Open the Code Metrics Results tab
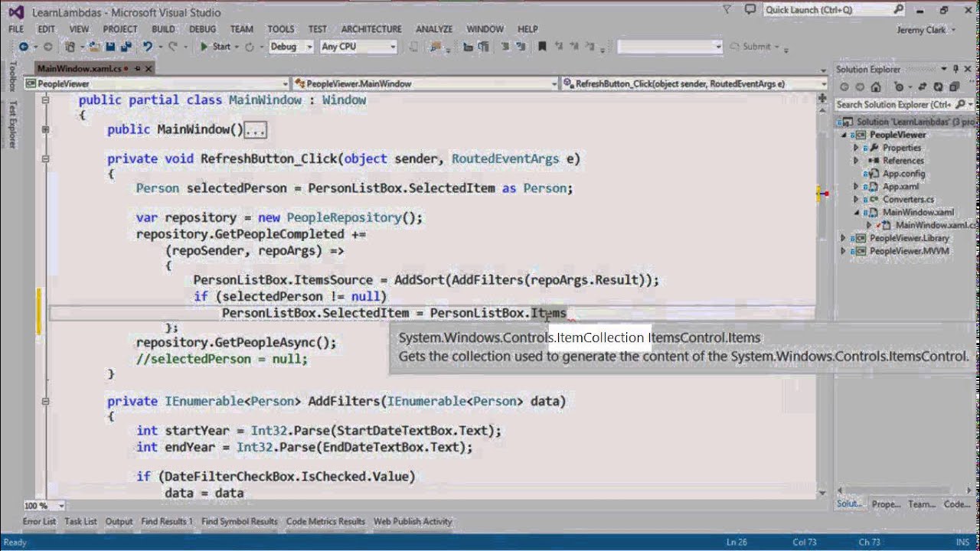980x551 pixels. coord(325,522)
